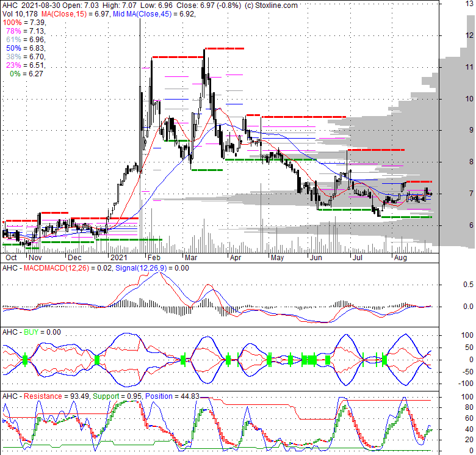This screenshot has width=476, height=455.
Task: Click the '23% = 6.51' level label
Action: coord(26,65)
